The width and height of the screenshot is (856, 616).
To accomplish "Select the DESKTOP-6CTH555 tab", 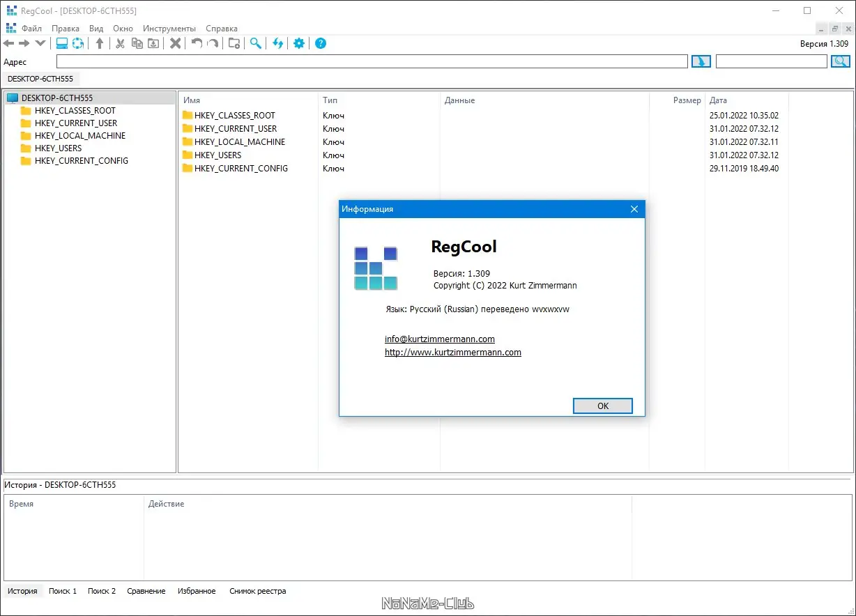I will pyautogui.click(x=40, y=79).
